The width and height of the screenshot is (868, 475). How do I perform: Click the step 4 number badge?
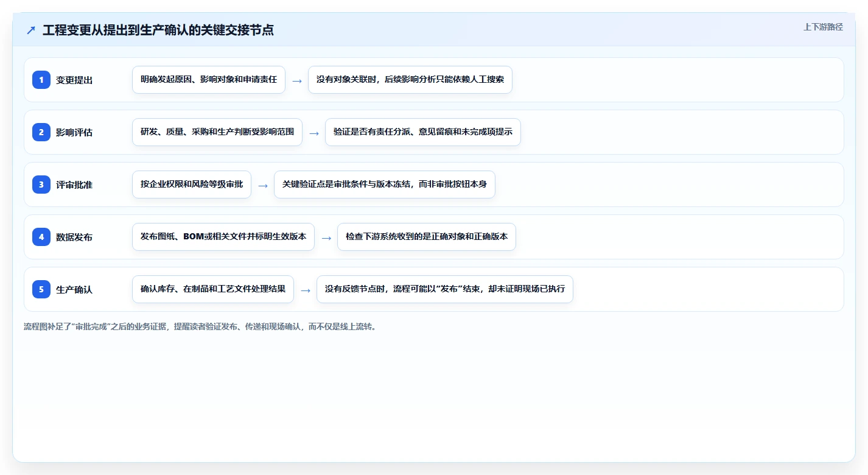pos(41,237)
